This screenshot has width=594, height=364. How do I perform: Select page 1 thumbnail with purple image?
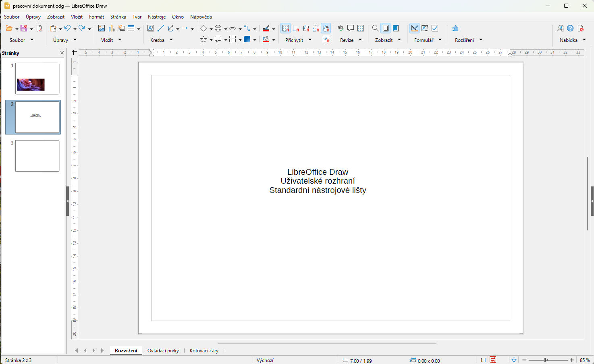point(37,79)
